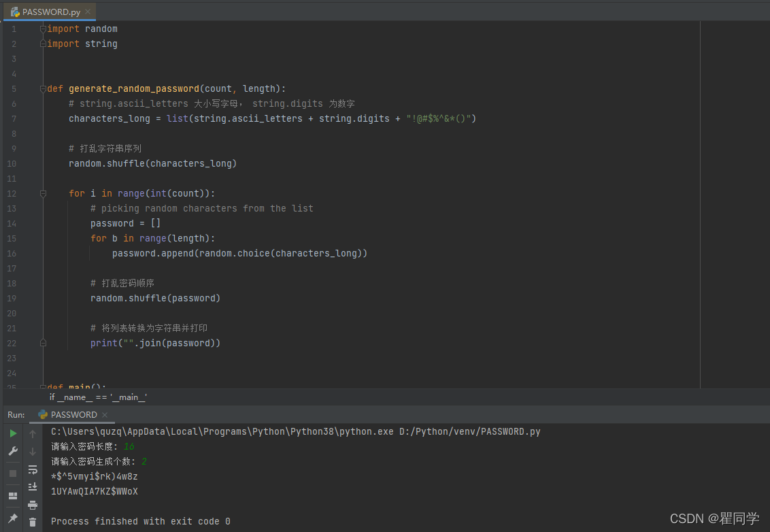This screenshot has height=532, width=770.
Task: Pin the Run tab with the pin icon
Action: coord(13,518)
